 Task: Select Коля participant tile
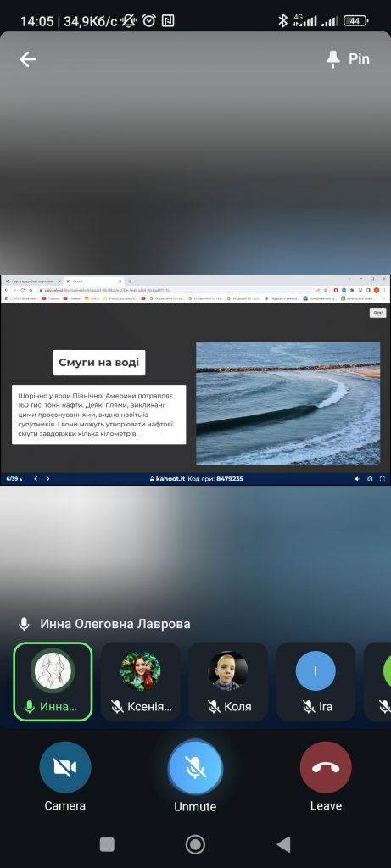tap(228, 682)
